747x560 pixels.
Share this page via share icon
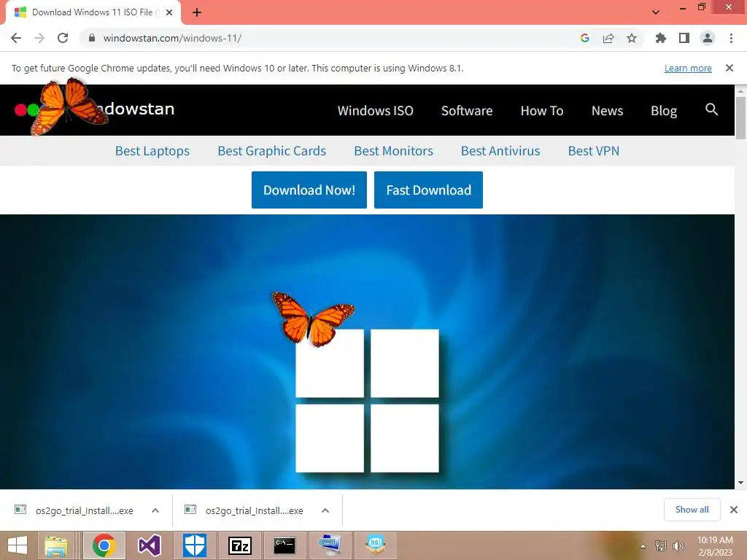click(608, 38)
